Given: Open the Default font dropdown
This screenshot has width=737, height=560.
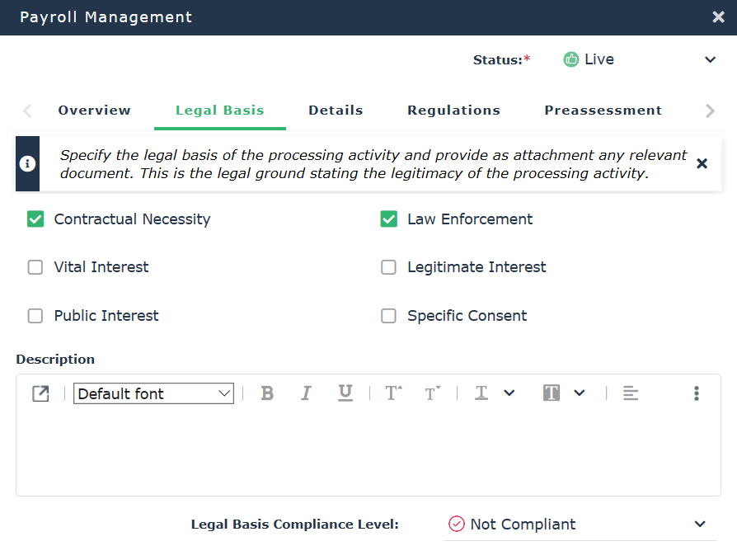Looking at the screenshot, I should [x=154, y=393].
